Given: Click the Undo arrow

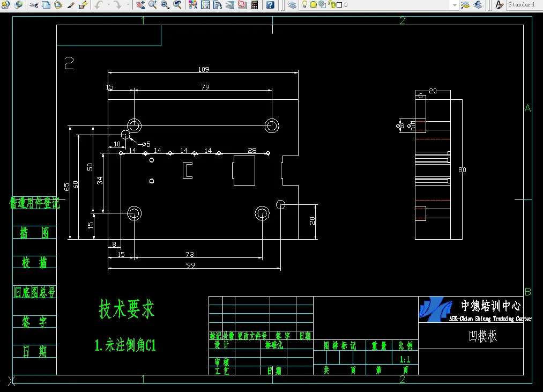Looking at the screenshot, I should (99, 4).
